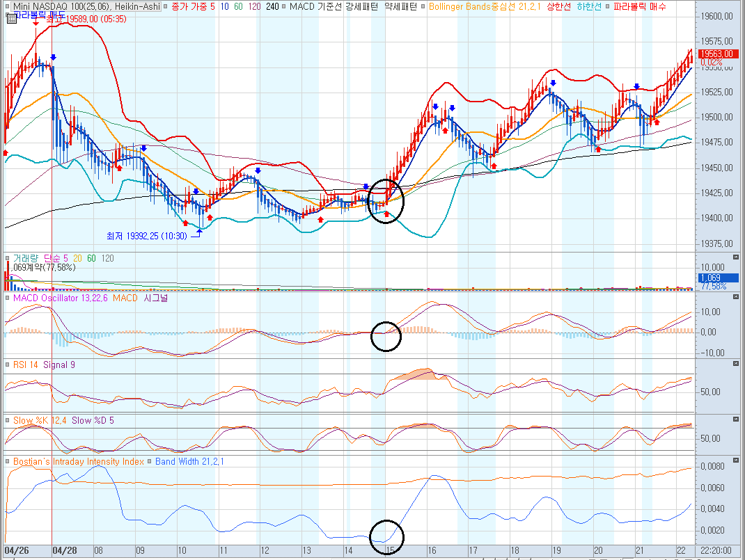
Task: Click the 거래량 volume label
Action: [26, 258]
